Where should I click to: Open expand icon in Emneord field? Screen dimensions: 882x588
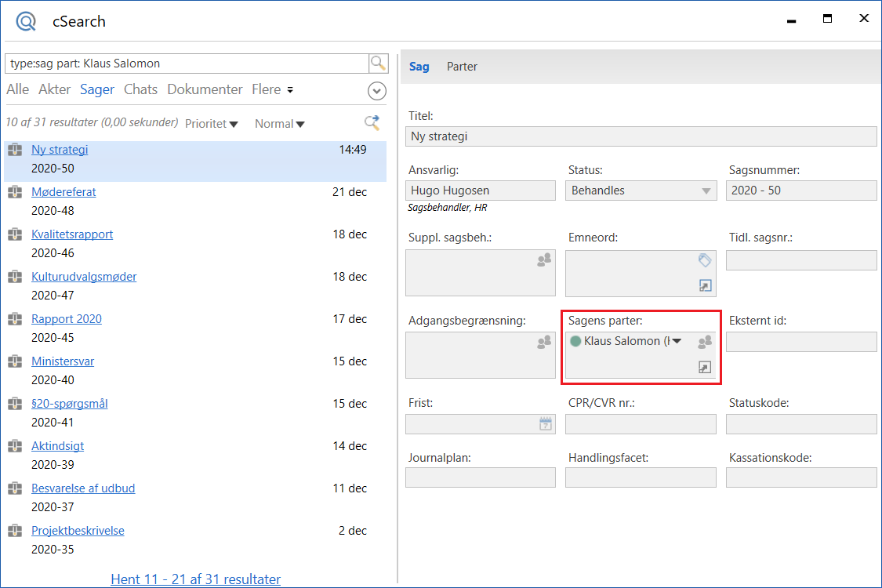click(x=705, y=286)
